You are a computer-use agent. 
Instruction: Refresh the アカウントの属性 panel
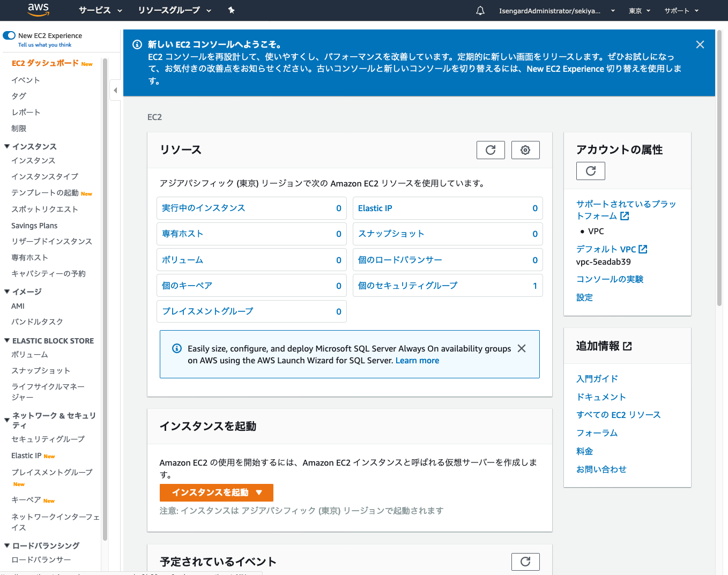coord(591,171)
